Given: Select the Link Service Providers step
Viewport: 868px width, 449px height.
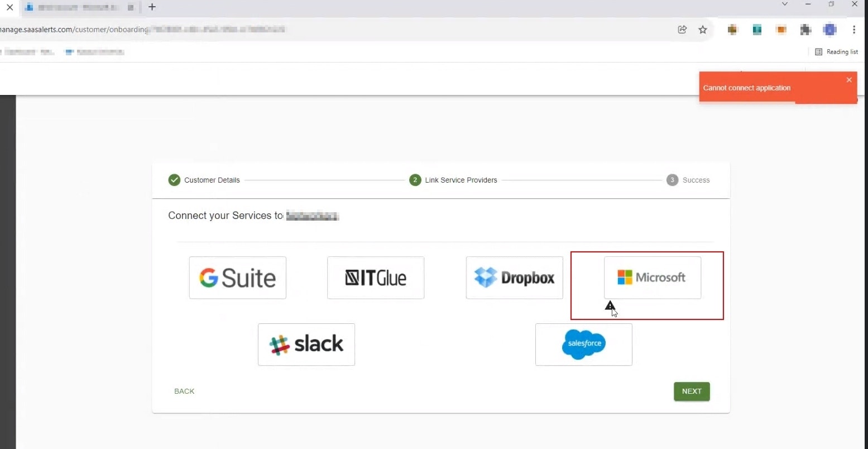Looking at the screenshot, I should pyautogui.click(x=453, y=180).
